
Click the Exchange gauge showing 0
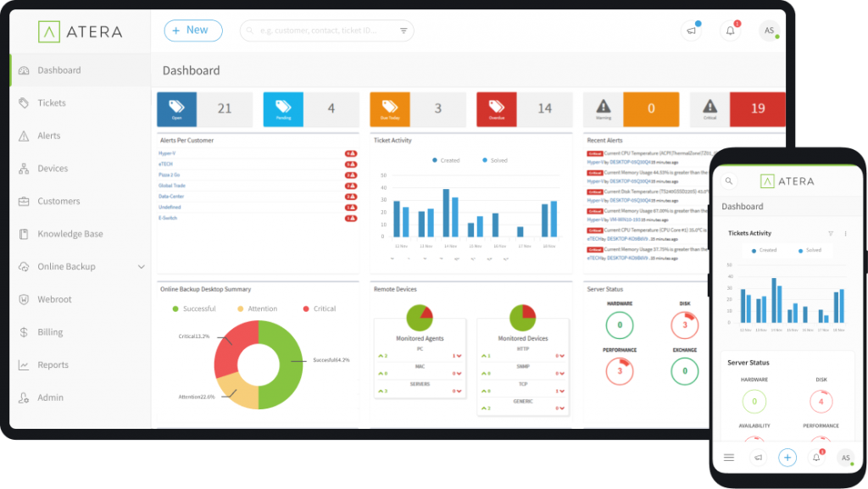tap(685, 371)
